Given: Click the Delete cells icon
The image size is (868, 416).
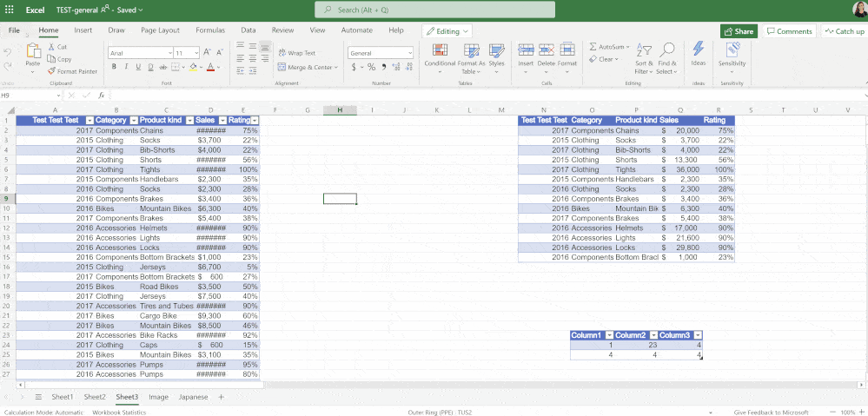Looking at the screenshot, I should pyautogui.click(x=547, y=50).
